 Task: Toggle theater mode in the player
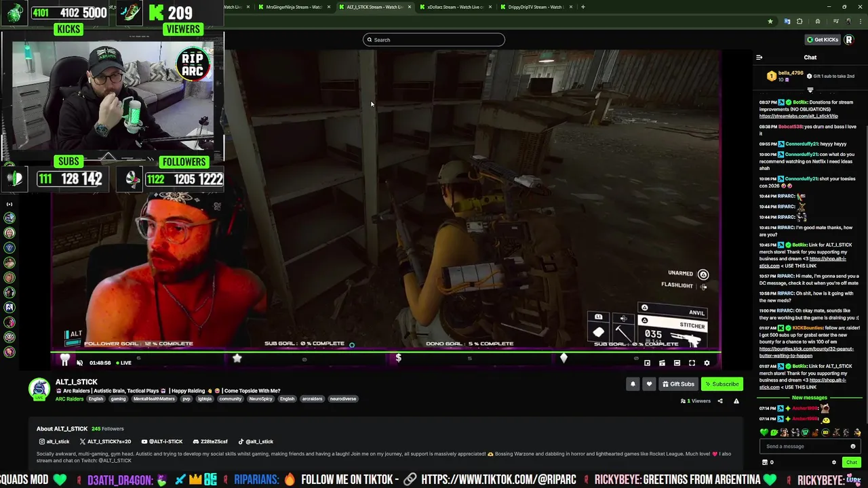677,363
